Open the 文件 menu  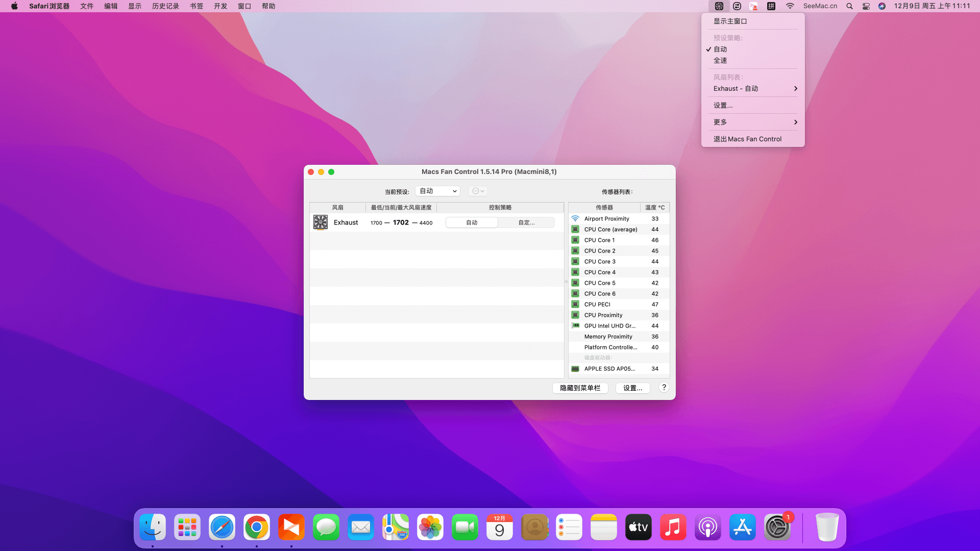(87, 6)
